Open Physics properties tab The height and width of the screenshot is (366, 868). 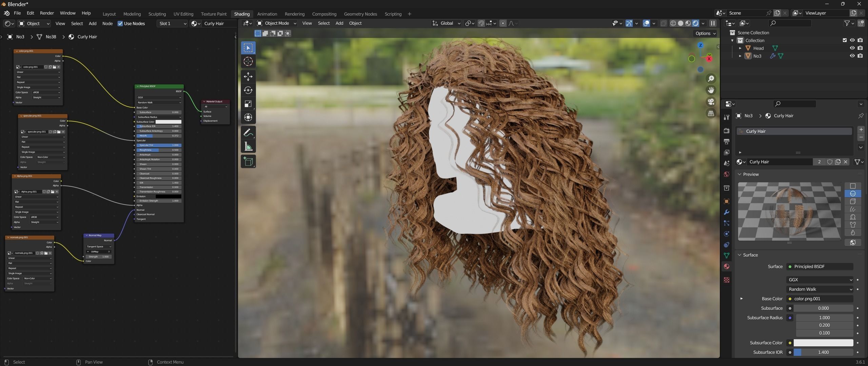(x=727, y=234)
